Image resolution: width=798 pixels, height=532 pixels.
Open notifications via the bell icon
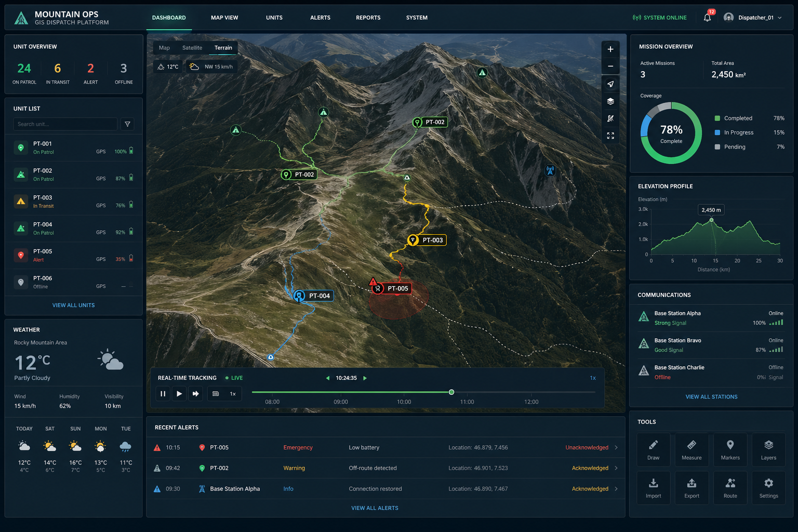click(707, 17)
